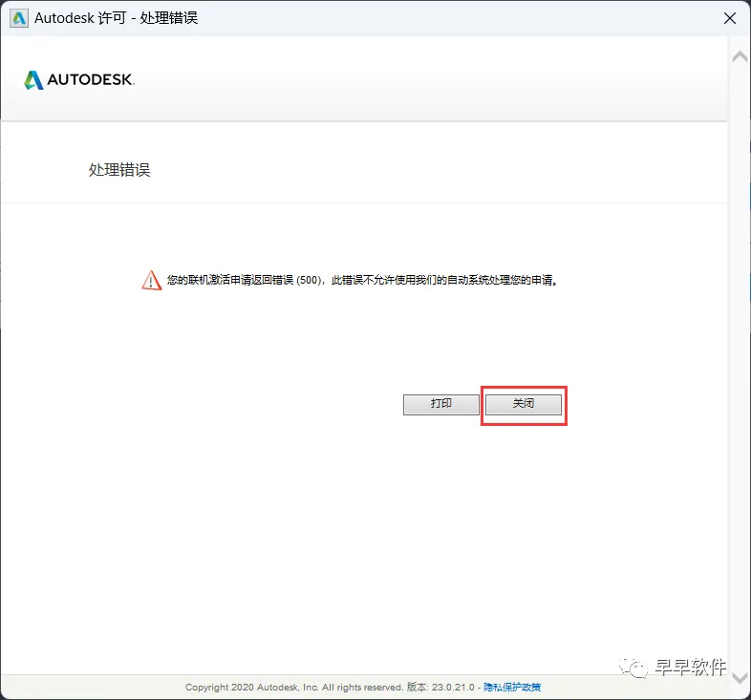This screenshot has width=751, height=700.
Task: Click the 关闭 (Close) button
Action: 523,404
